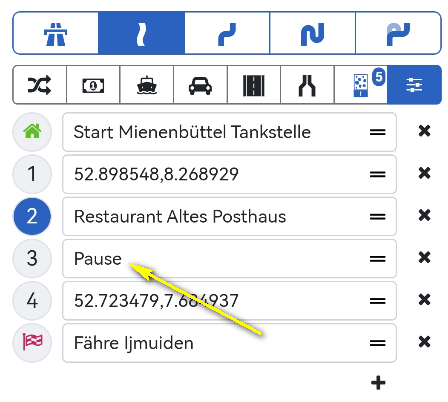Click the Start Mienenbüttel Tankstelle field
Viewport: 448px width, 402px height.
(229, 132)
